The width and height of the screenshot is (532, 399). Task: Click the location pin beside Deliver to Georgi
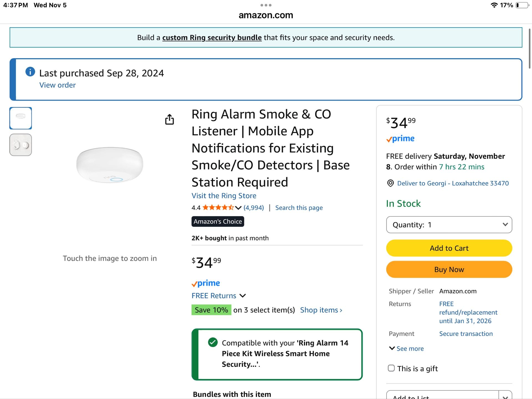coord(390,183)
